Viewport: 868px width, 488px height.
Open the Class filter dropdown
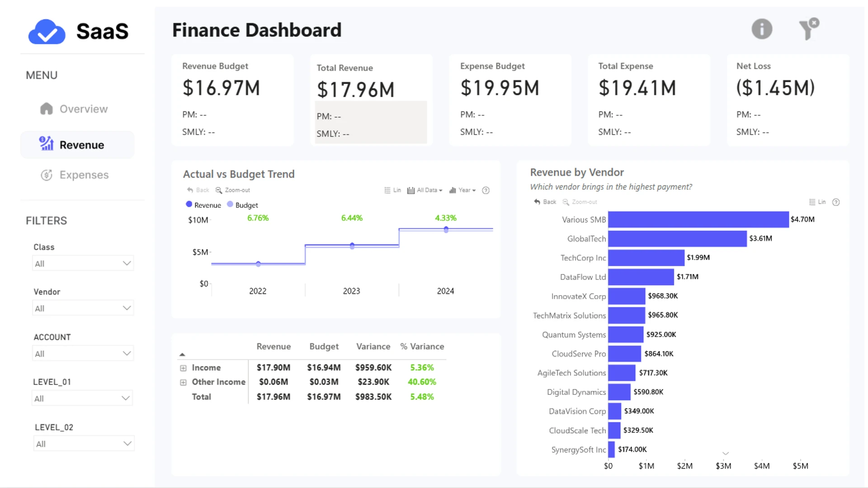coord(83,263)
